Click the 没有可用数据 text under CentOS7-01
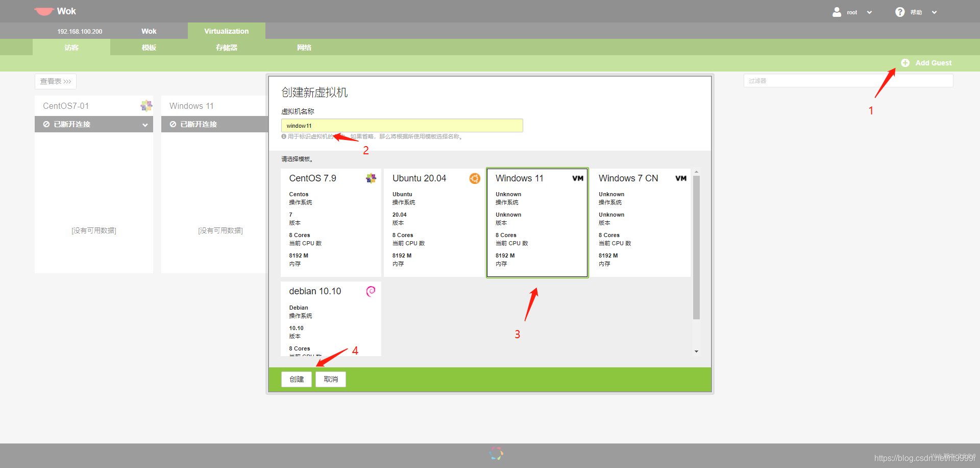980x468 pixels. [x=94, y=230]
